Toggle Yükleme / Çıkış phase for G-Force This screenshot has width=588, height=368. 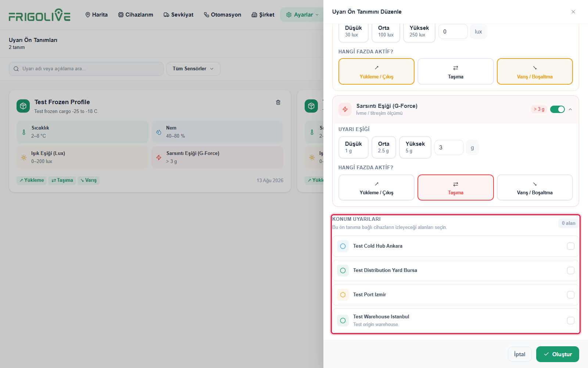(376, 188)
